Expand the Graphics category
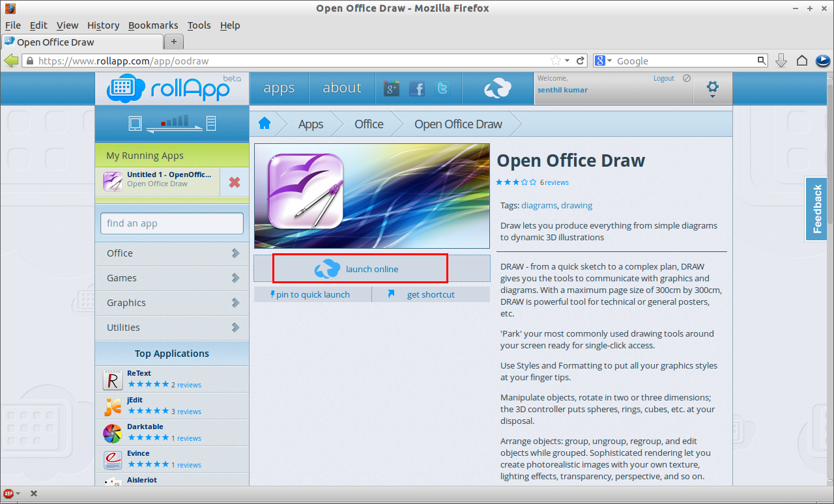 coord(172,303)
